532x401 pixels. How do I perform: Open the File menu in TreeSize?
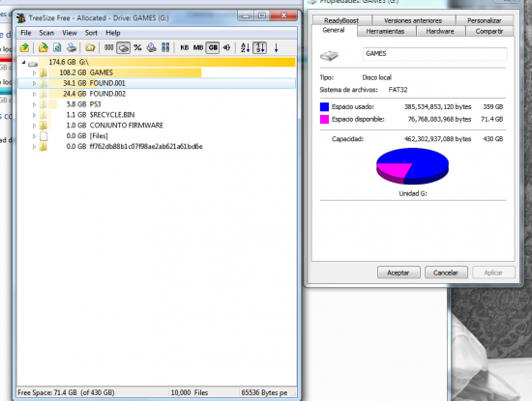26,33
